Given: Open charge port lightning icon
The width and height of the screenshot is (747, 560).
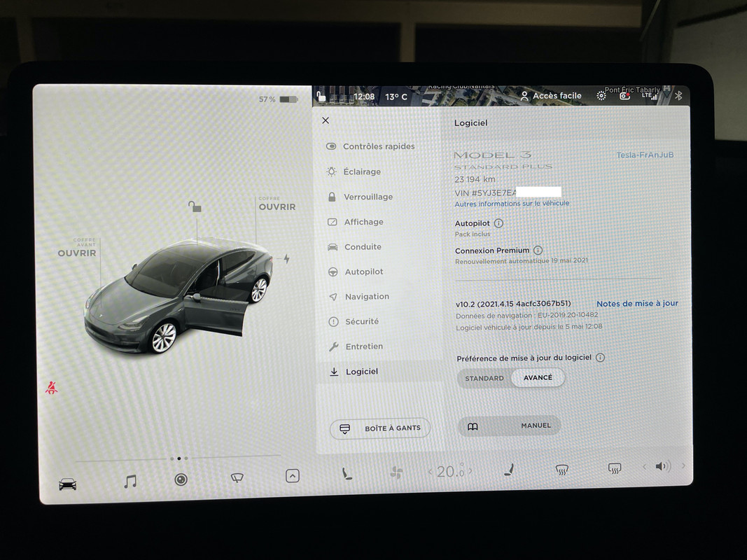Looking at the screenshot, I should pos(286,258).
